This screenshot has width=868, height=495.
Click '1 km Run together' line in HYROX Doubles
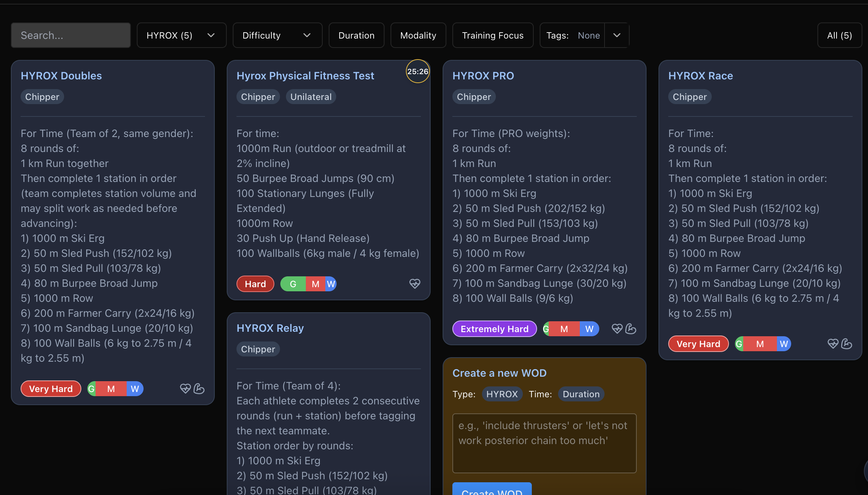pos(64,163)
